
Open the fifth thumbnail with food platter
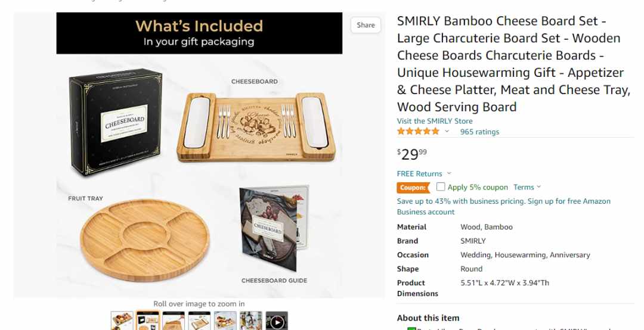(225, 321)
